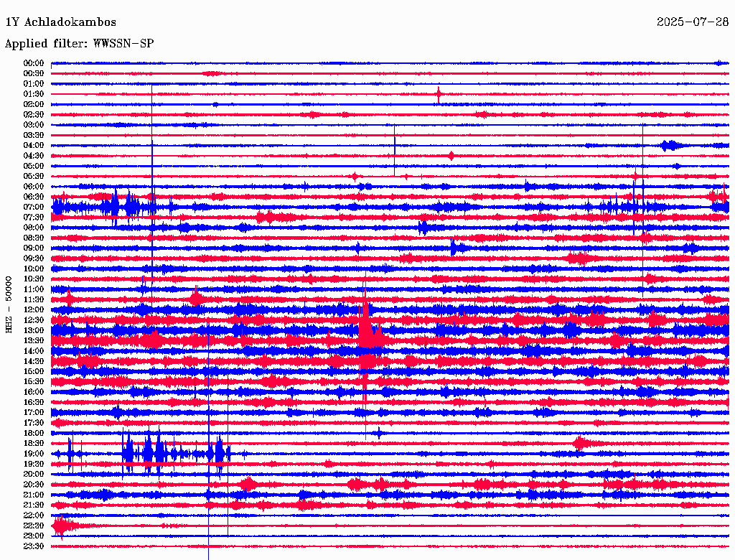Click the 23:00 time label

tap(34, 536)
